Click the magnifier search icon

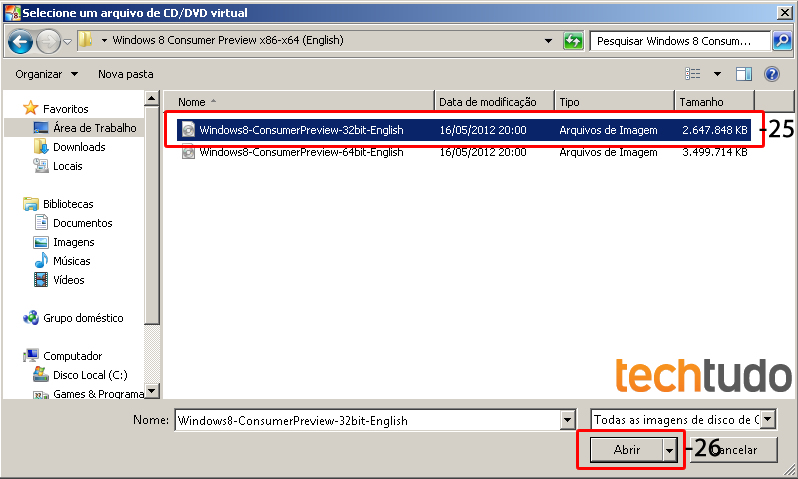pyautogui.click(x=782, y=41)
